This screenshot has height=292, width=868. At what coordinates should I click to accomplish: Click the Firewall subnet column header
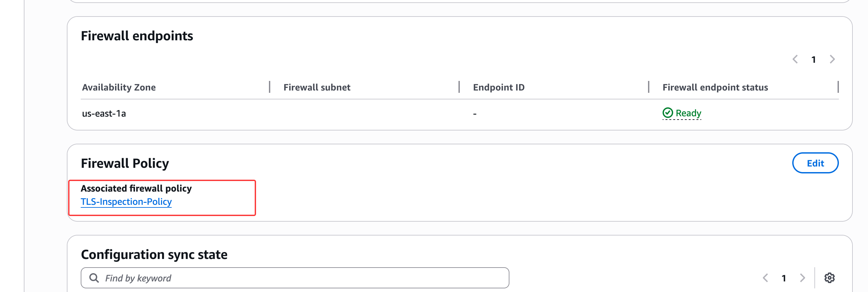pyautogui.click(x=317, y=88)
